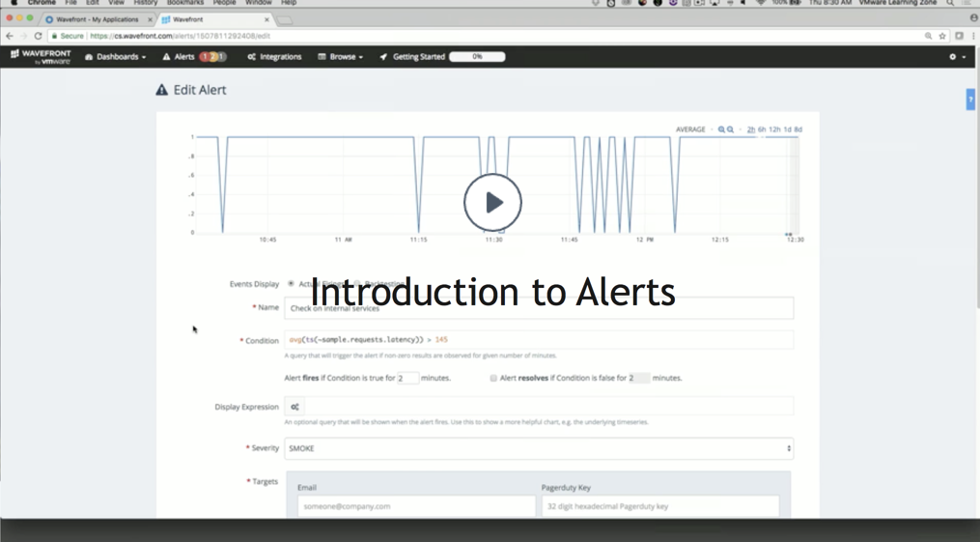
Task: Open the gear settings dropdown
Action: [957, 57]
